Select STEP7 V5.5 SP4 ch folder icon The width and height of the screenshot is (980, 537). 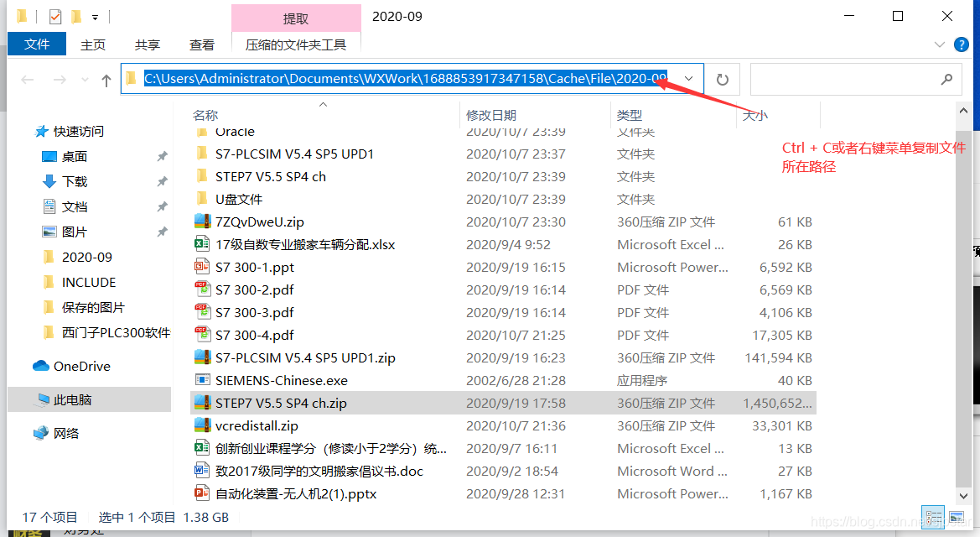click(202, 176)
